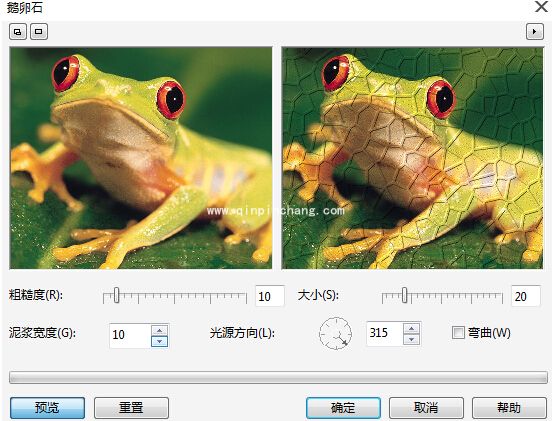Adjust the 粗糙度 slider handle
This screenshot has height=421, width=552.
[x=117, y=295]
